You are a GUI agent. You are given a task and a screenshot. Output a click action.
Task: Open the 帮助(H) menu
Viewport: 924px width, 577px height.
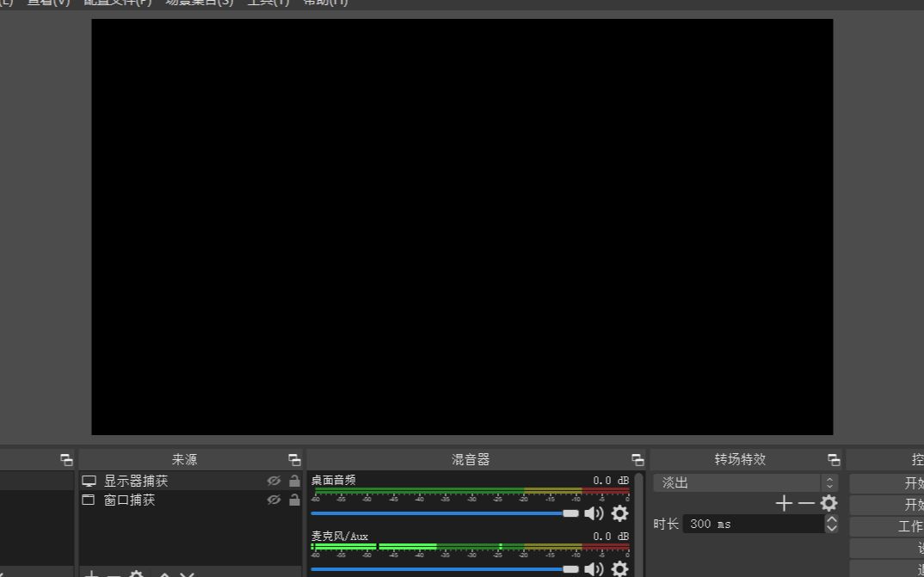click(325, 3)
